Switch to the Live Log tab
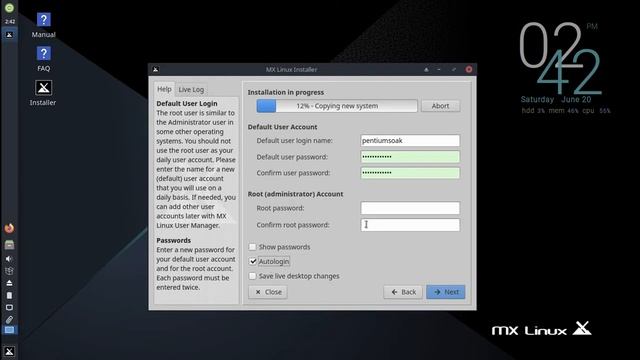This screenshot has height=360, width=640. point(191,89)
